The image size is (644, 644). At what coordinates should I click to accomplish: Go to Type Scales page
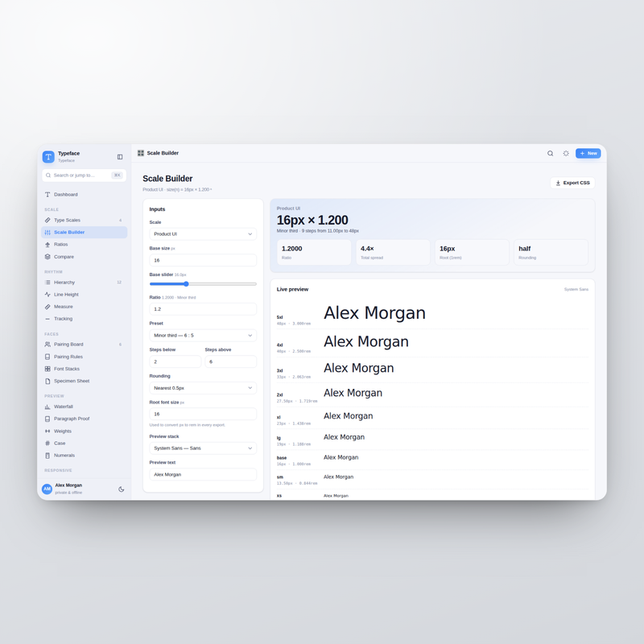pyautogui.click(x=85, y=220)
